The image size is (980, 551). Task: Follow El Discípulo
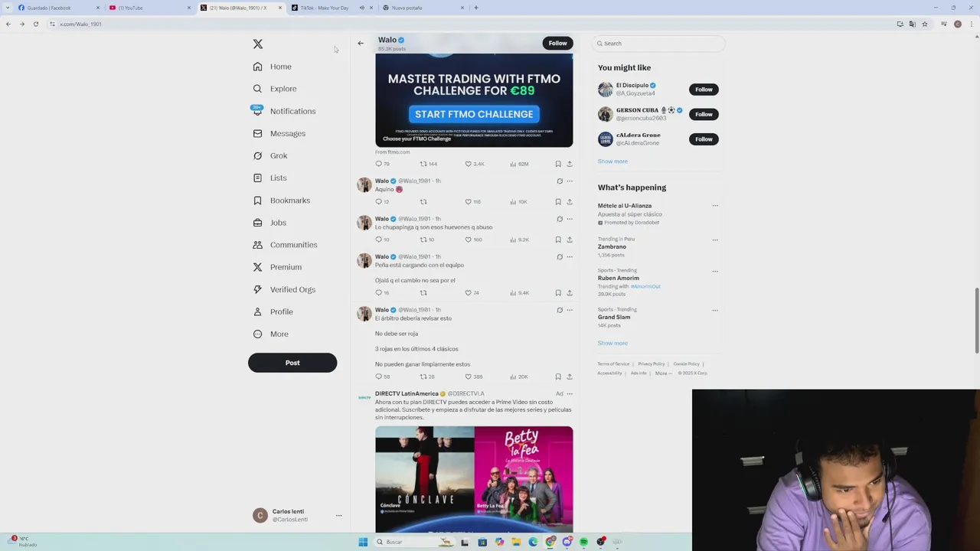pyautogui.click(x=704, y=90)
